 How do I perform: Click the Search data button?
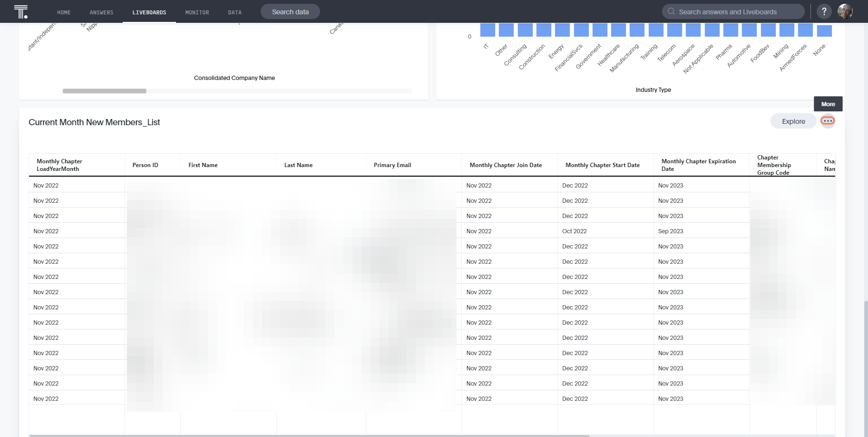290,11
